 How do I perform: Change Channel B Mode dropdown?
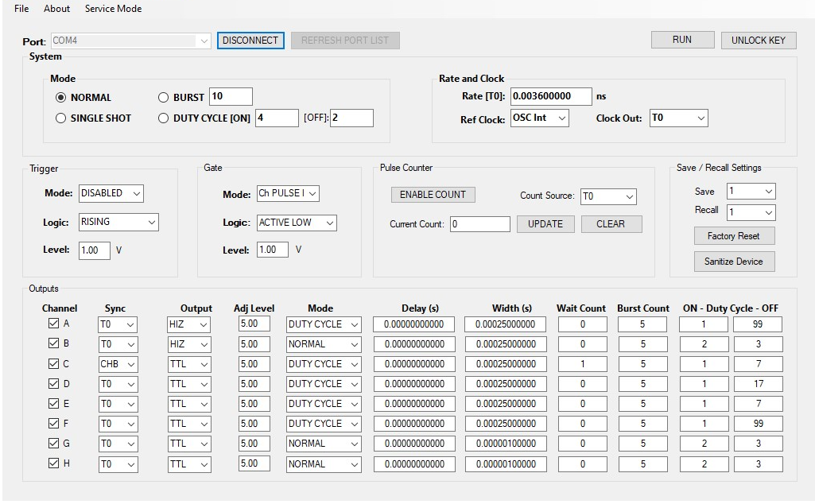click(324, 344)
